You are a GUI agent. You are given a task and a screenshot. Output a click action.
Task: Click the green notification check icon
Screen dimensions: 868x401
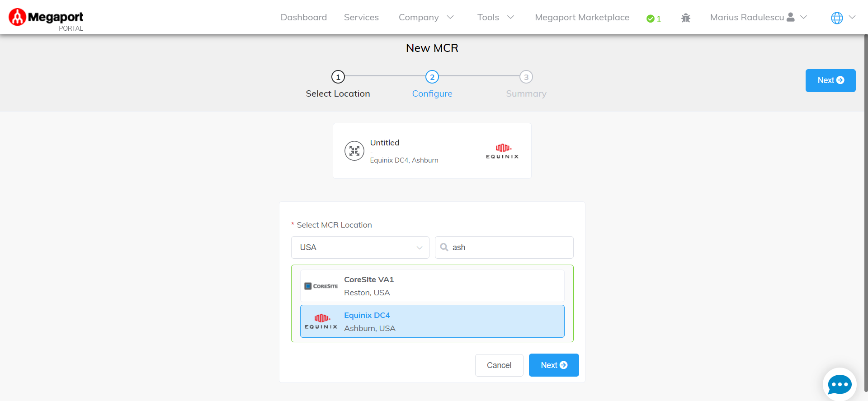pyautogui.click(x=651, y=19)
